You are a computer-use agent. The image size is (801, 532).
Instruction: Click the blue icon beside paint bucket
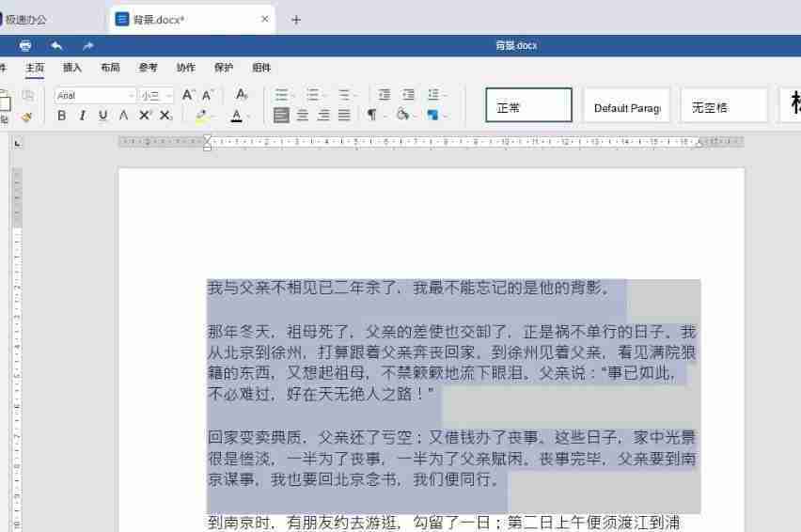432,115
